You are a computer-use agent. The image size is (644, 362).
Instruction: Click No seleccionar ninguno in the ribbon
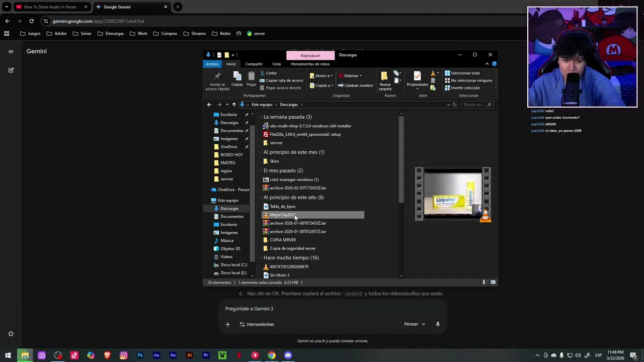[x=468, y=80]
